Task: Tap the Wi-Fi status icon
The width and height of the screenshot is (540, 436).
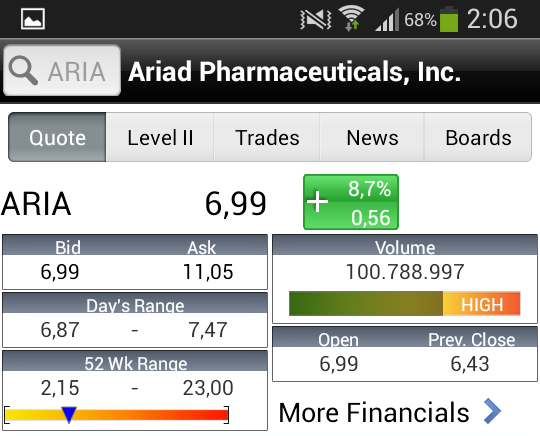Action: pyautogui.click(x=352, y=19)
